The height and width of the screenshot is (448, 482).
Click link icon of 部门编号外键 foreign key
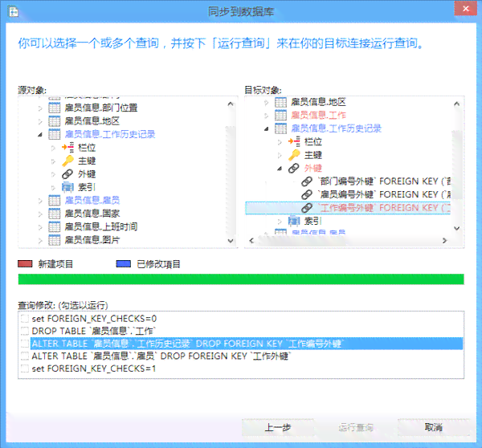point(307,181)
